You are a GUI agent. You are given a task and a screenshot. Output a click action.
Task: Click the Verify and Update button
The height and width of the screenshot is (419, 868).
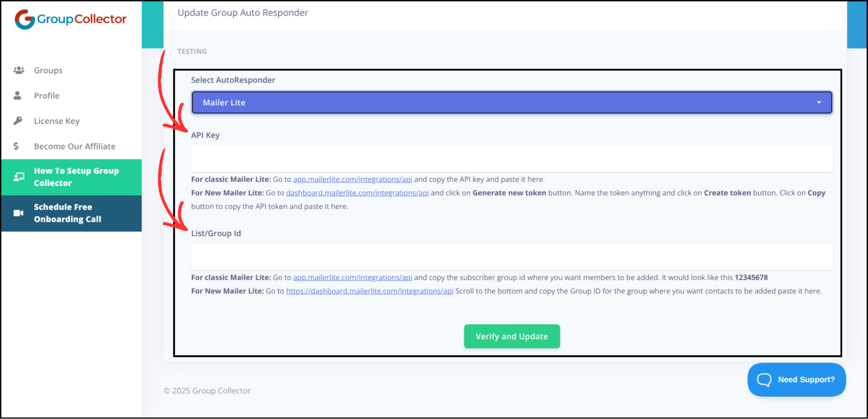click(512, 336)
